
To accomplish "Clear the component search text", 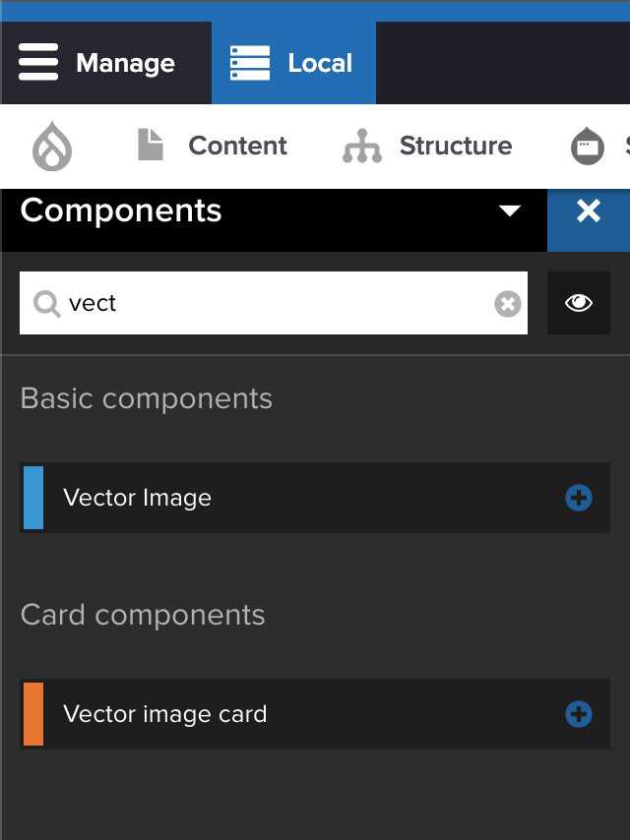I will coord(507,304).
